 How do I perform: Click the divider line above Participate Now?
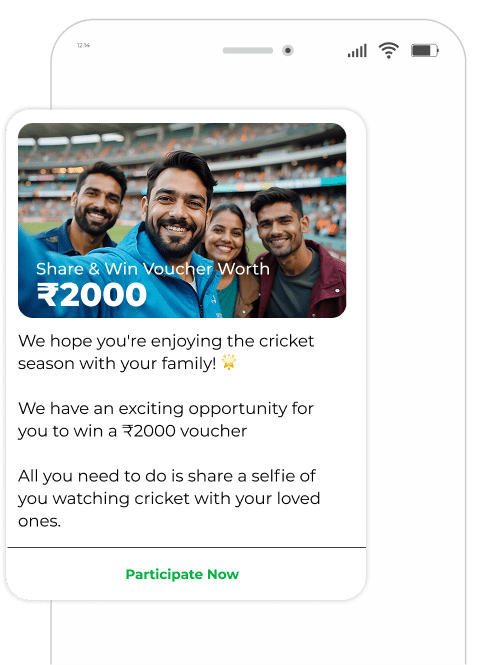point(187,548)
